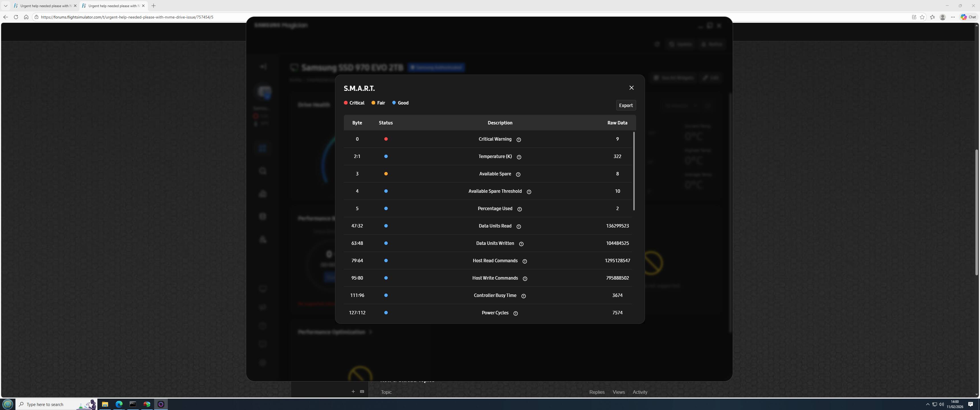The image size is (980, 410).
Task: Select Power Cycles value 7574
Action: pos(617,313)
